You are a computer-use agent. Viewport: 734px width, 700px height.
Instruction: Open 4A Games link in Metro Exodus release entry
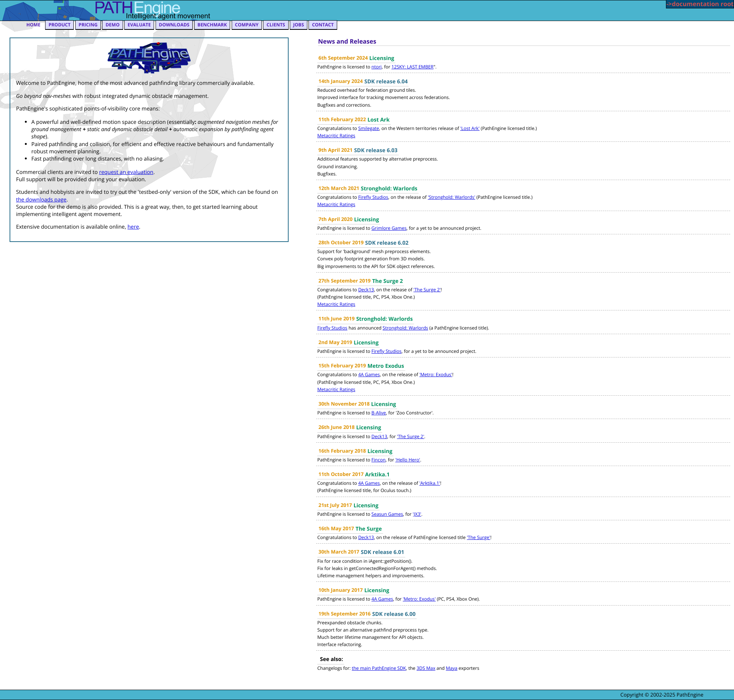click(x=369, y=375)
